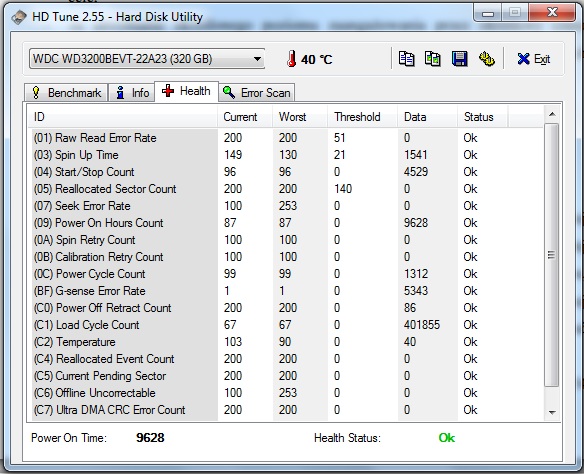Select the Health tab
The width and height of the screenshot is (584, 474).
186,91
